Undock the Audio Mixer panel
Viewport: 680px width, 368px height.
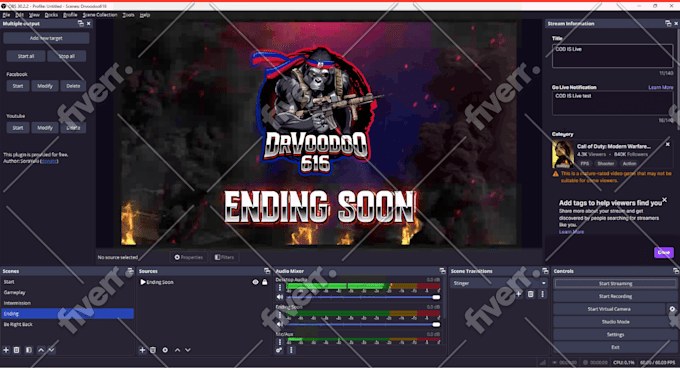tap(442, 271)
